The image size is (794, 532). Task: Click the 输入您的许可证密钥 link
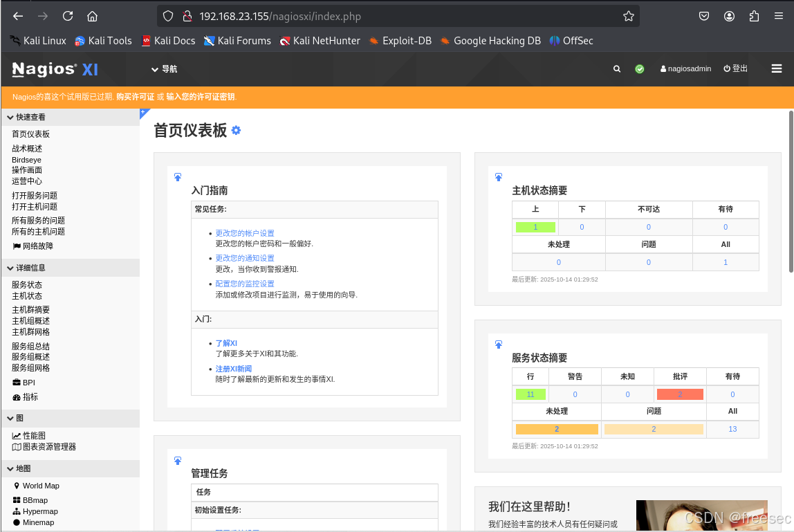pyautogui.click(x=201, y=97)
